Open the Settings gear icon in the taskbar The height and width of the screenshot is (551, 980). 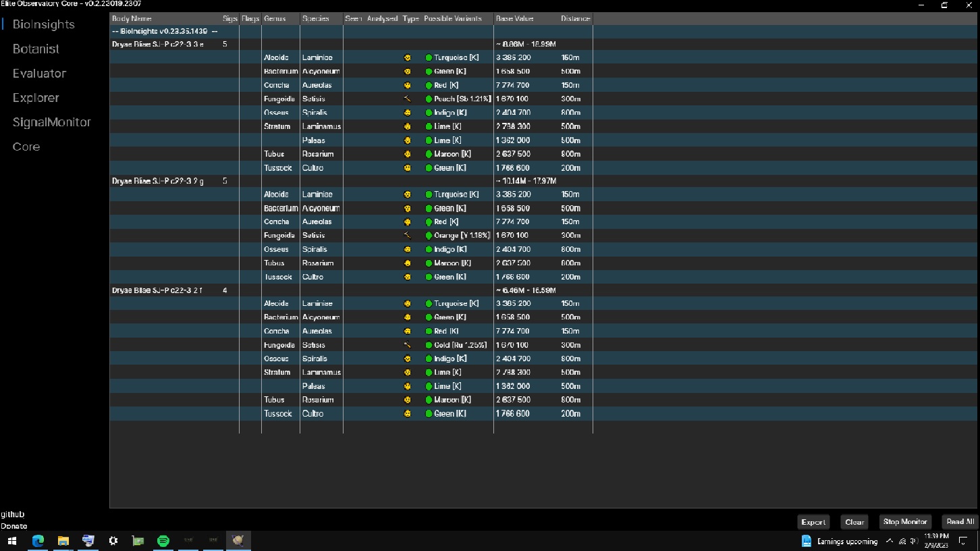[x=113, y=541]
